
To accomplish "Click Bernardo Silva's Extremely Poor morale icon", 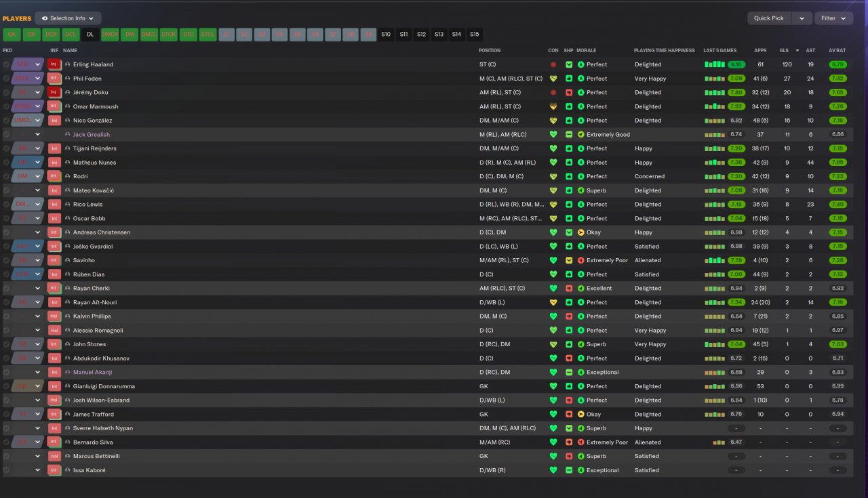I will pyautogui.click(x=580, y=442).
